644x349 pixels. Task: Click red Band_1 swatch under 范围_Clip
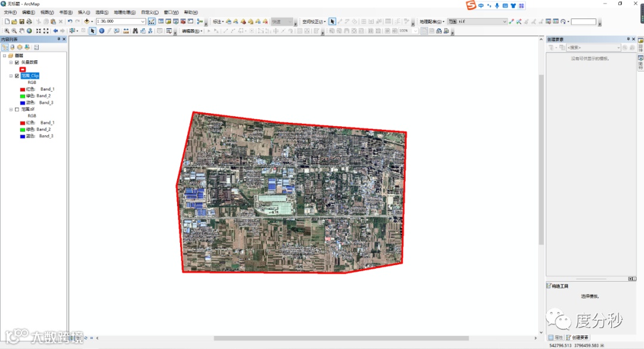23,89
